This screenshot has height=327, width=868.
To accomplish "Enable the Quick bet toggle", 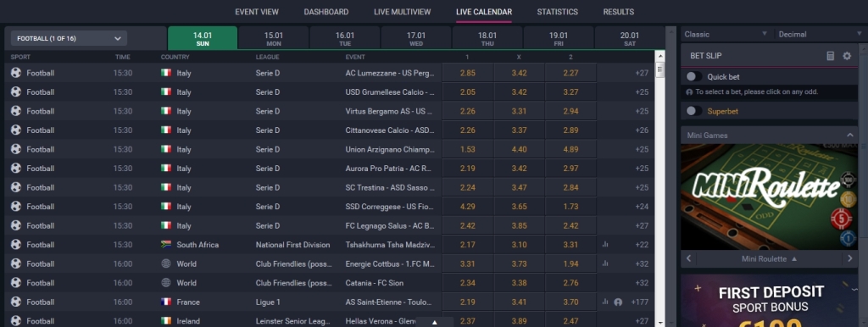I will [693, 77].
